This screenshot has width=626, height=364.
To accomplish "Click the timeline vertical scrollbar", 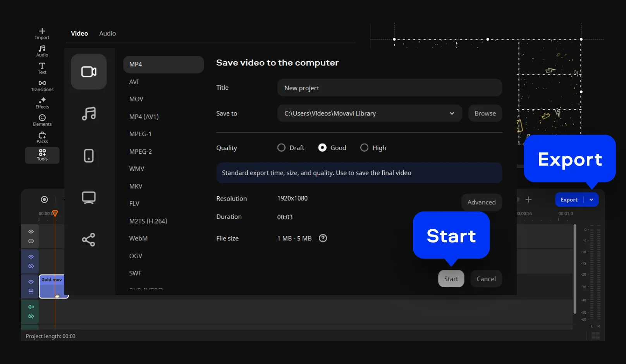I will tap(575, 269).
